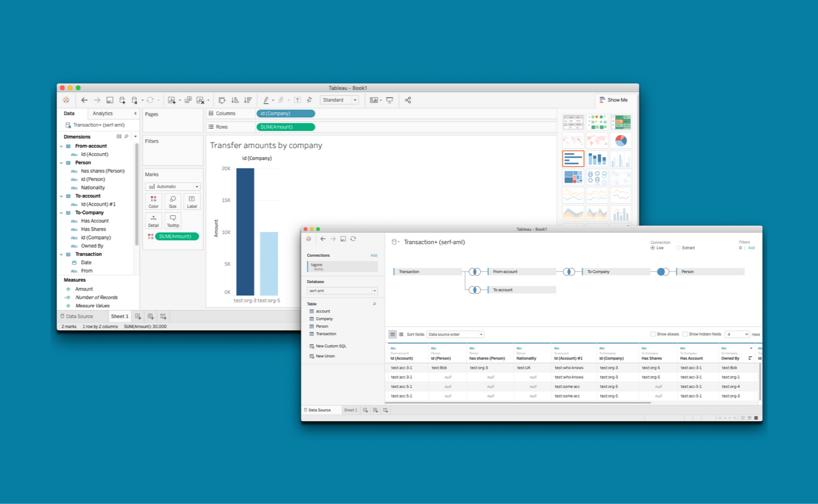This screenshot has width=818, height=504.
Task: Click the table search icon in Data Source window
Action: (x=374, y=304)
